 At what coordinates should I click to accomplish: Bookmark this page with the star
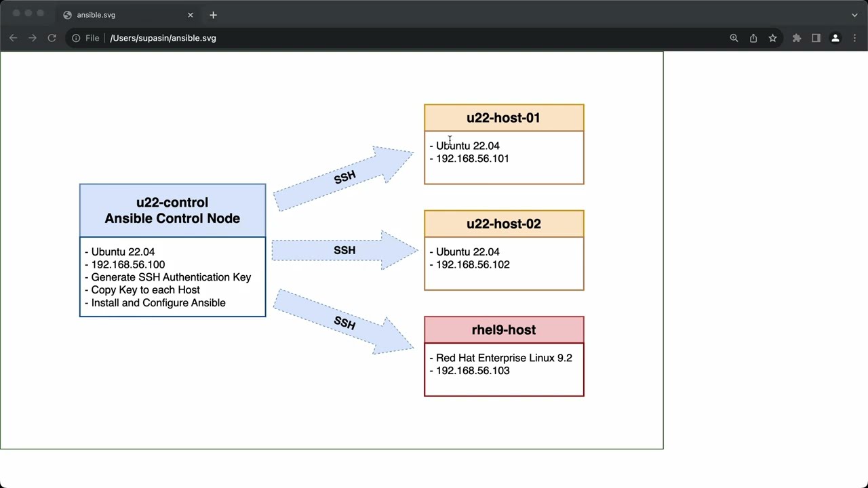point(772,38)
